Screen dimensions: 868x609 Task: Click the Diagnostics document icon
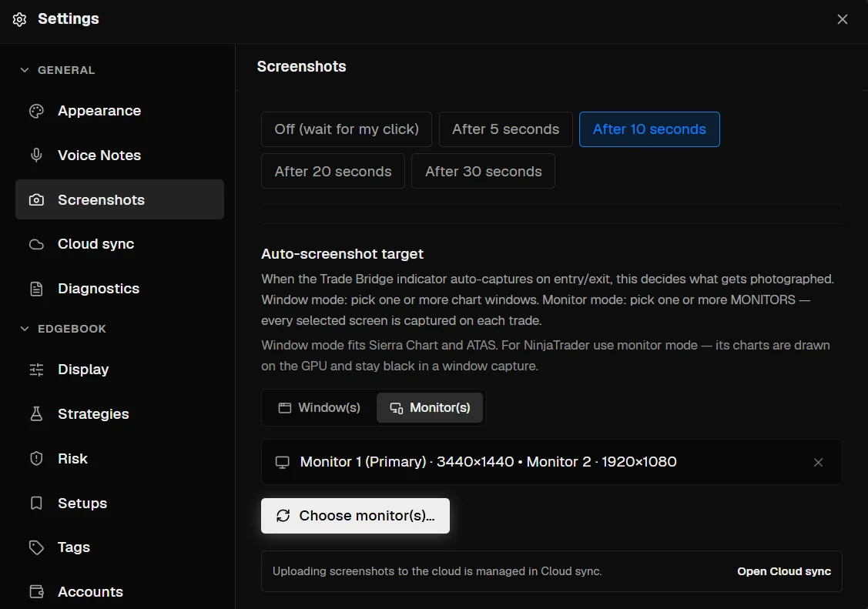36,289
